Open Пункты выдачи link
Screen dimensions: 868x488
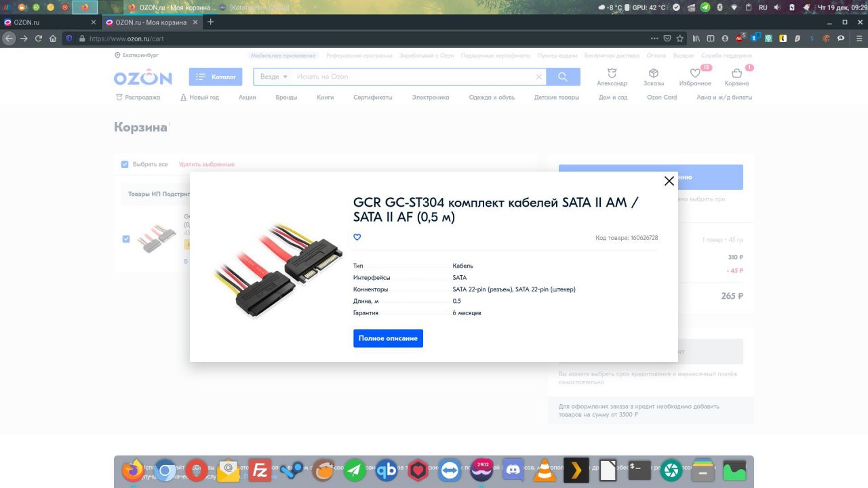pos(557,56)
